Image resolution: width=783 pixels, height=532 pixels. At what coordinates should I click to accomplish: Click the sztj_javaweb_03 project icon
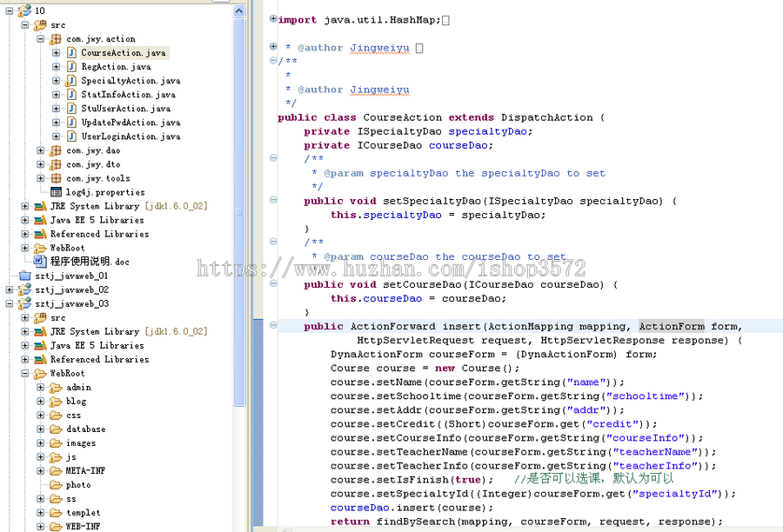pos(24,303)
